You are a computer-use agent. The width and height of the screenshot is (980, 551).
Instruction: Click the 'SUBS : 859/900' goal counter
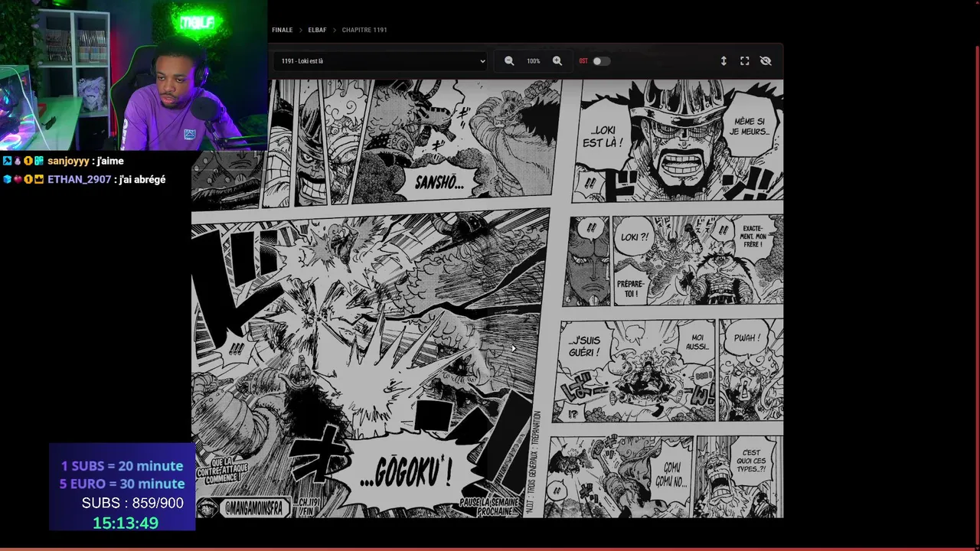132,503
